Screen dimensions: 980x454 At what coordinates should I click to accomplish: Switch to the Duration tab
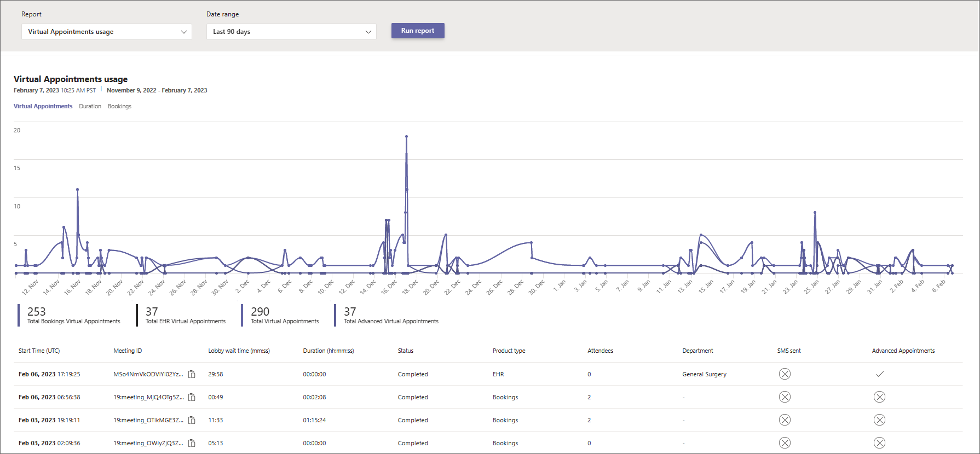pyautogui.click(x=90, y=106)
